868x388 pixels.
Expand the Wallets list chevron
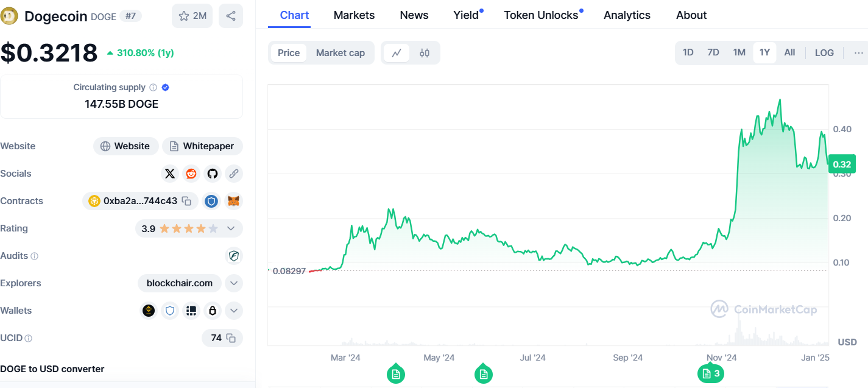click(x=234, y=311)
